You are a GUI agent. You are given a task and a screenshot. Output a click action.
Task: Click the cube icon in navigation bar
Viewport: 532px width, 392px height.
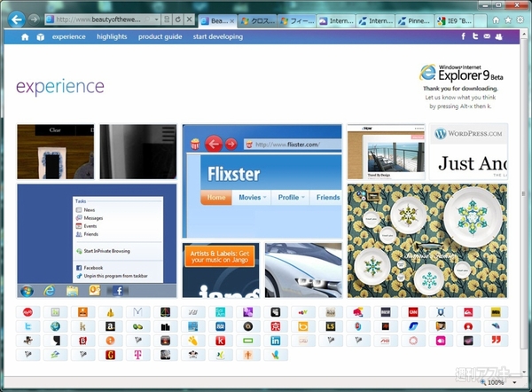point(41,37)
